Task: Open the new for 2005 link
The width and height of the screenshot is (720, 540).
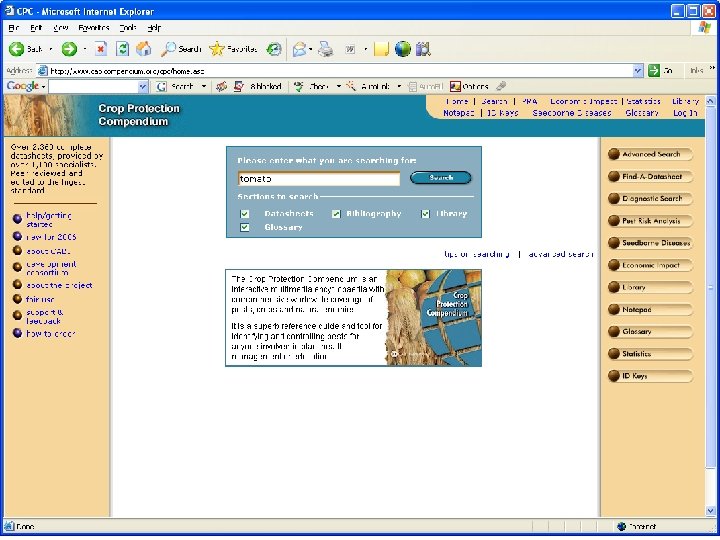Action: pyautogui.click(x=51, y=237)
